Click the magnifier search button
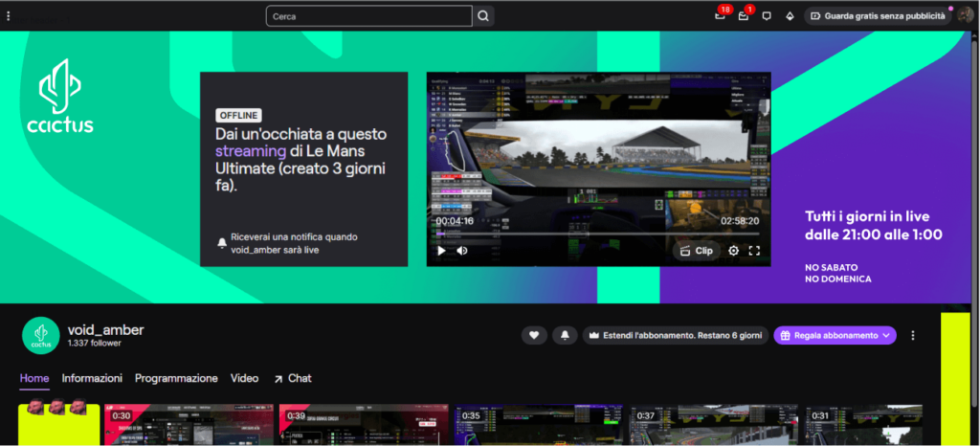980x446 pixels. (483, 16)
